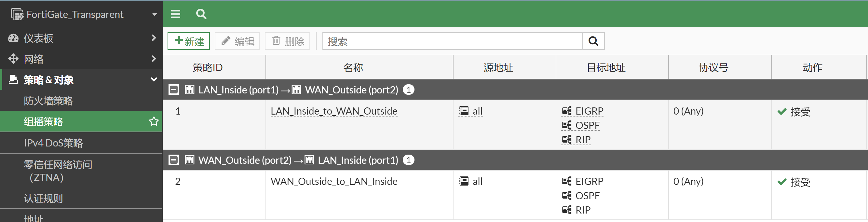Viewport: 868px width, 222px height.
Task: Collapse the WAN_Outside to LAN_Inside group
Action: 173,160
